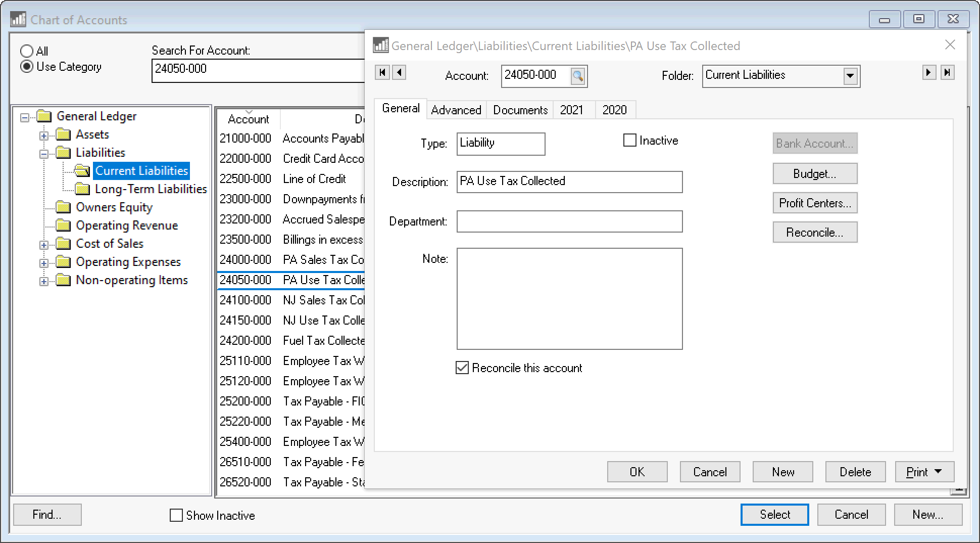The width and height of the screenshot is (980, 543).
Task: Uncheck Reconcile this account
Action: [x=462, y=368]
